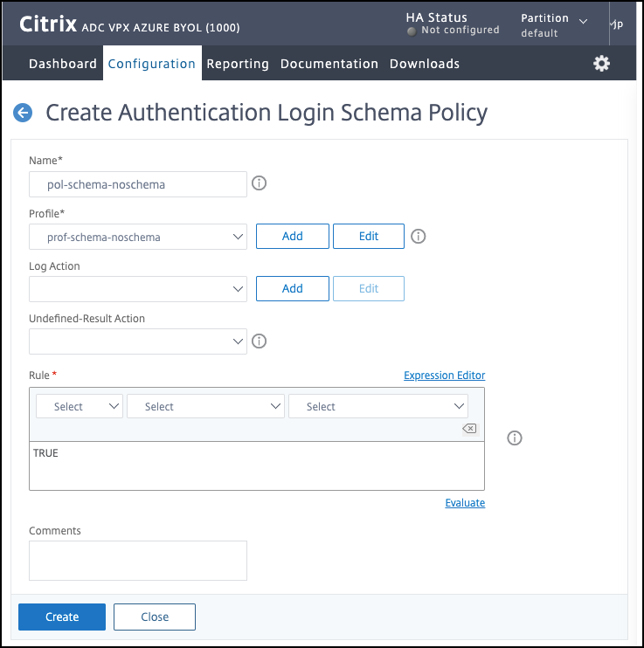Viewport: 644px width, 648px height.
Task: Open the second Rule Select dropdown
Action: 205,406
